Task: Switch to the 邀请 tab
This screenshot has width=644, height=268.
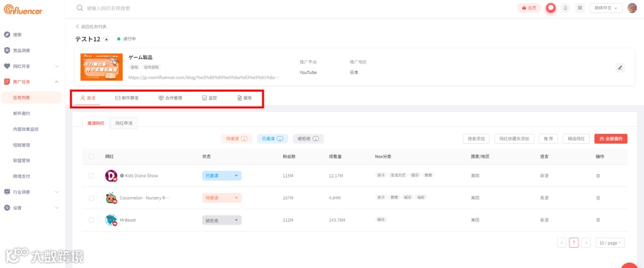Action: coord(88,98)
